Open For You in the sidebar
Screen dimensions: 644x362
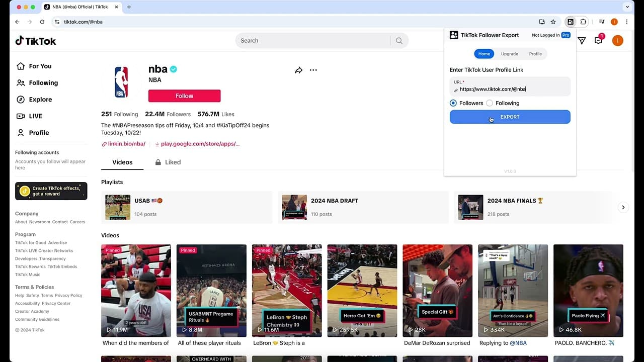tap(34, 66)
